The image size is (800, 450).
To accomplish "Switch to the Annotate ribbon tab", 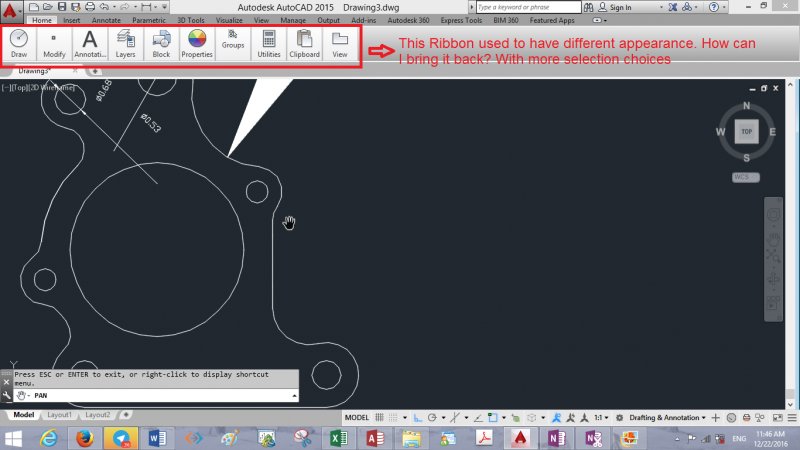I will 106,20.
